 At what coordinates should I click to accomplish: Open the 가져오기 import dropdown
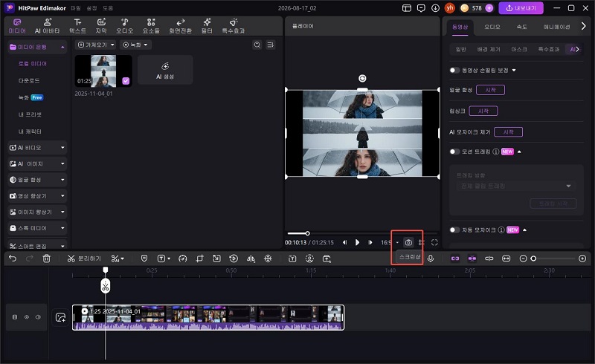(96, 45)
